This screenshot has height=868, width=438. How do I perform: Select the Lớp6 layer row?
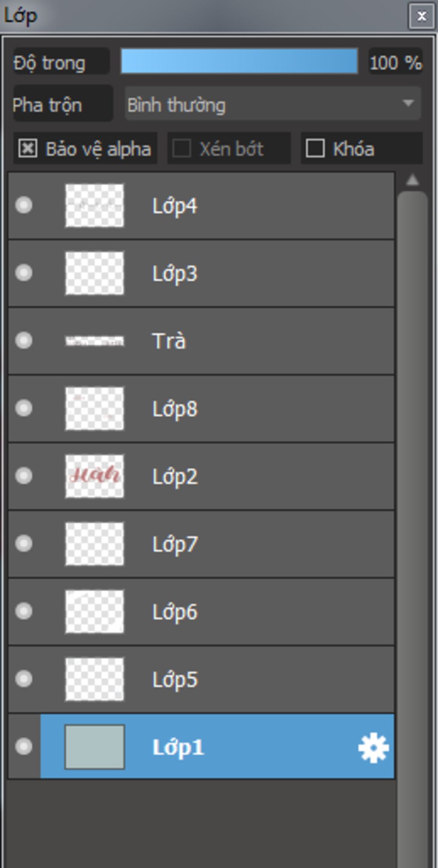[201, 612]
